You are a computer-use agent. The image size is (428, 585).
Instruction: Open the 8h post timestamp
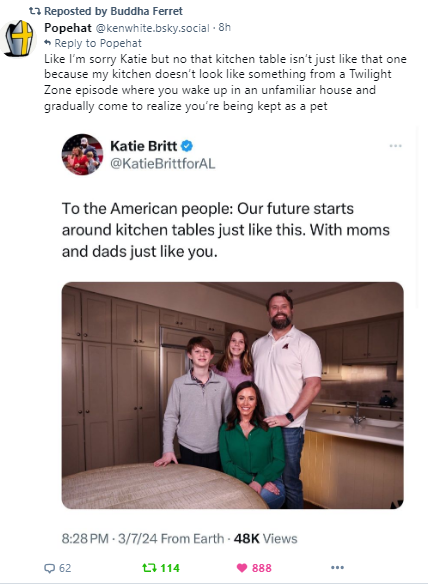pyautogui.click(x=225, y=27)
